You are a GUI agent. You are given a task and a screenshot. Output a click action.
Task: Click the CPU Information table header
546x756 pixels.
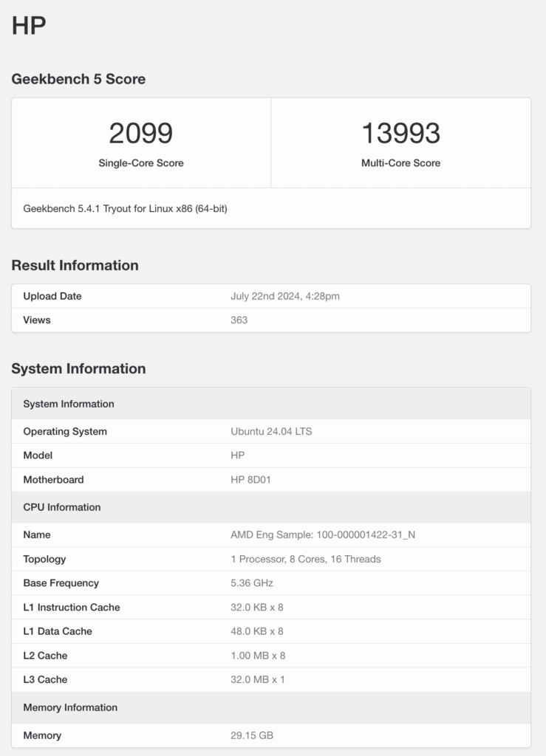click(62, 507)
